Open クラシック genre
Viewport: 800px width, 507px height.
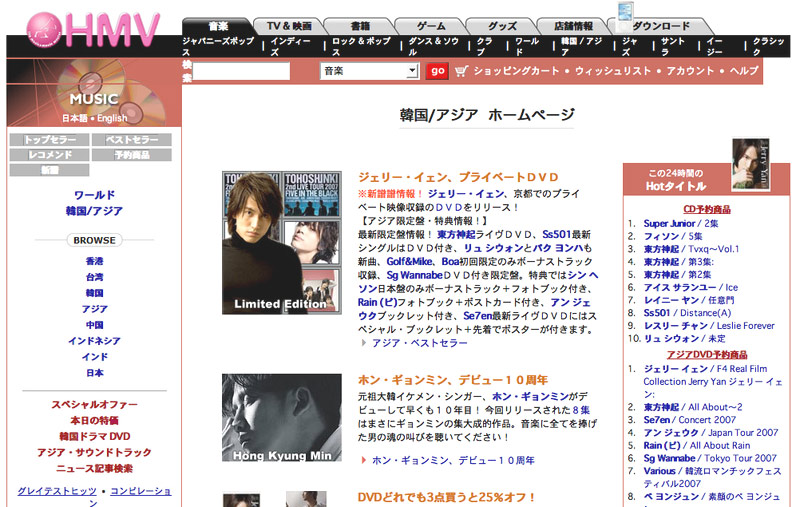768,46
